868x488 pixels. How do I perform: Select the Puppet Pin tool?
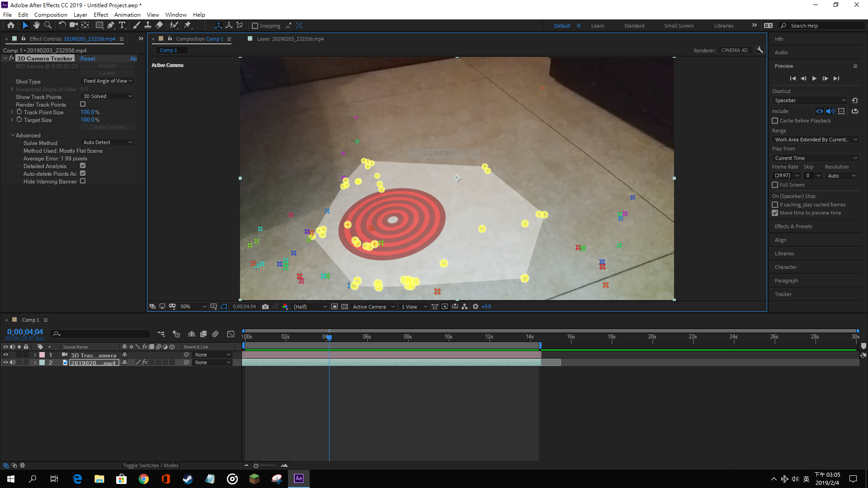click(188, 25)
